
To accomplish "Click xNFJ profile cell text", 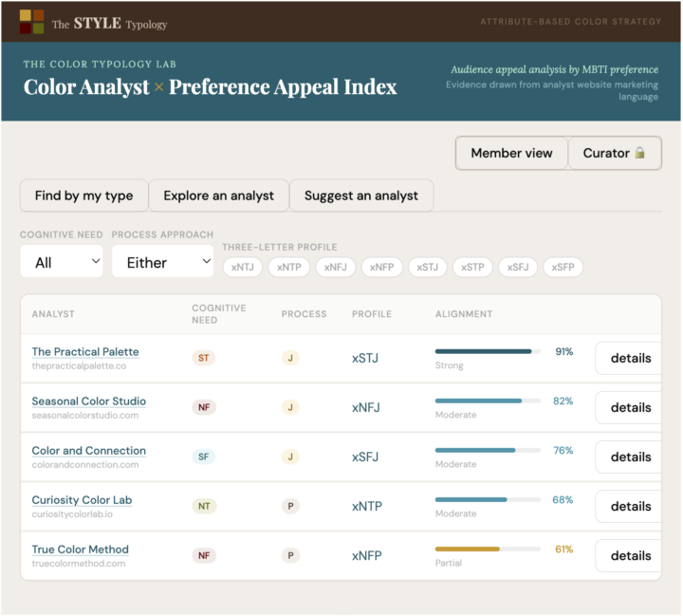I will click(366, 407).
